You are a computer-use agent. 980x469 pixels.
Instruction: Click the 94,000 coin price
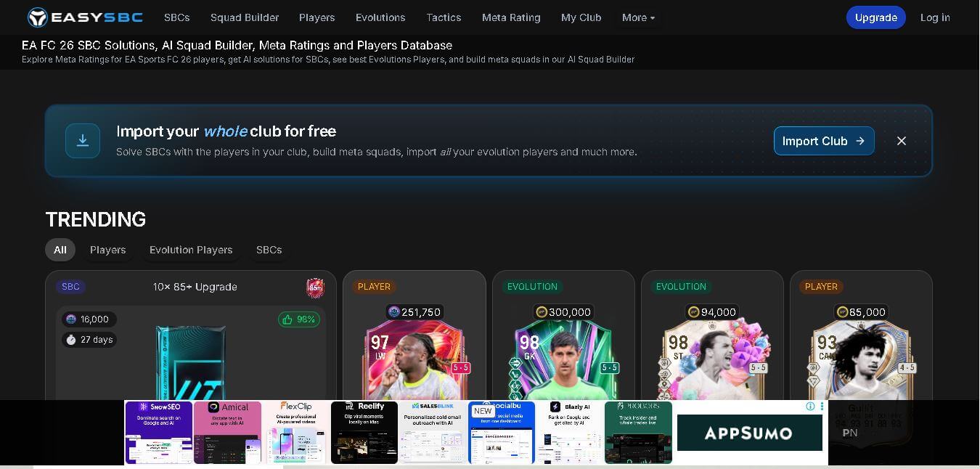click(712, 312)
